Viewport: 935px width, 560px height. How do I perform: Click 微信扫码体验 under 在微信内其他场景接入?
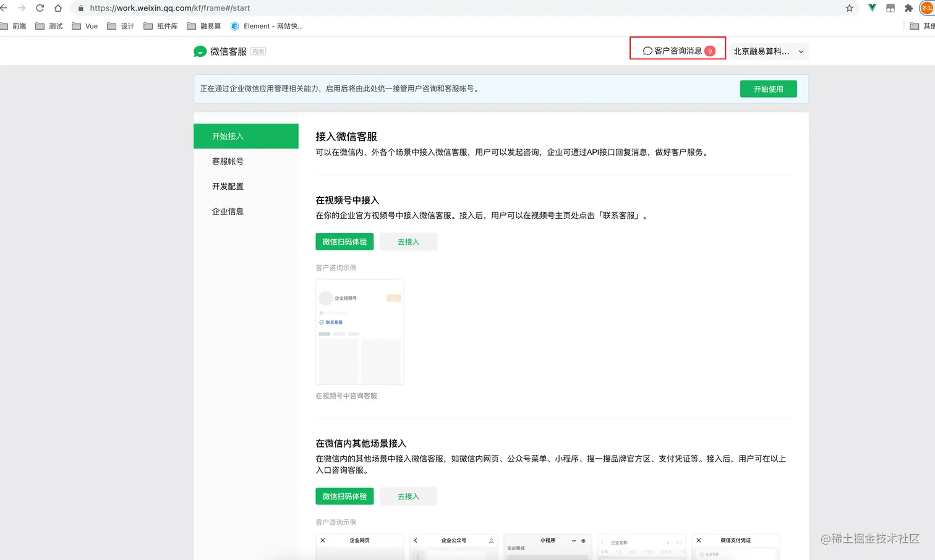[344, 496]
